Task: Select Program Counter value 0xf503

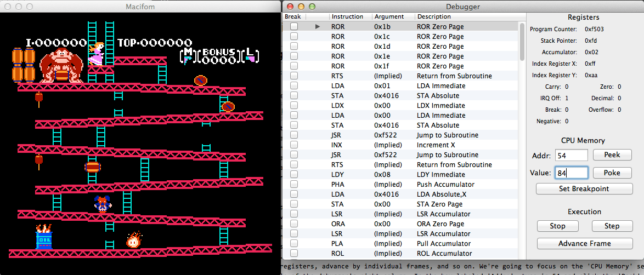Action: [594, 30]
